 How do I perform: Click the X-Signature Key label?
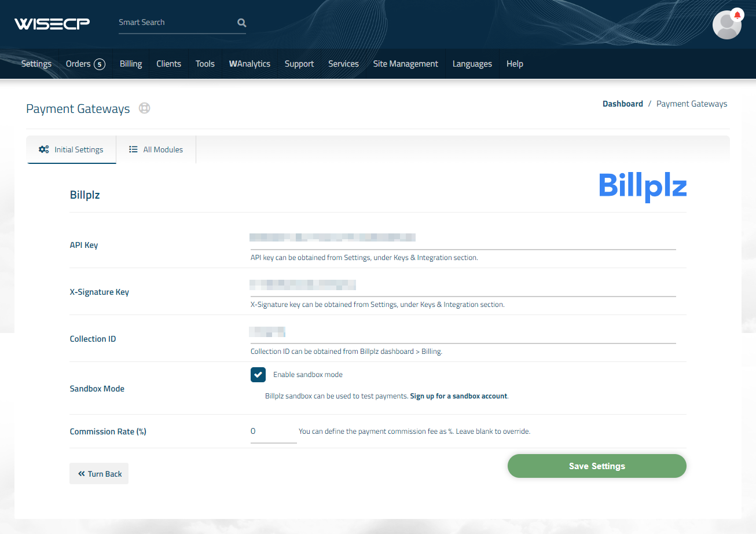[x=100, y=292]
